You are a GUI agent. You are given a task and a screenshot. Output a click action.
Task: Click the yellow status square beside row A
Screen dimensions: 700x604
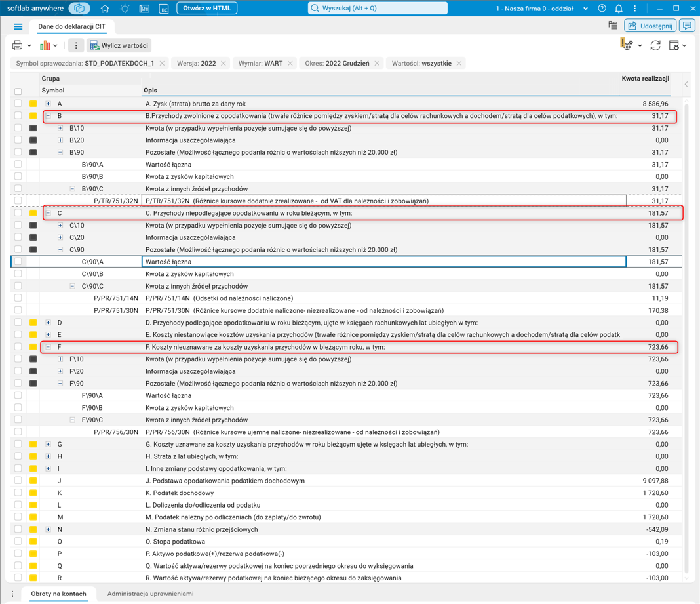(x=32, y=103)
